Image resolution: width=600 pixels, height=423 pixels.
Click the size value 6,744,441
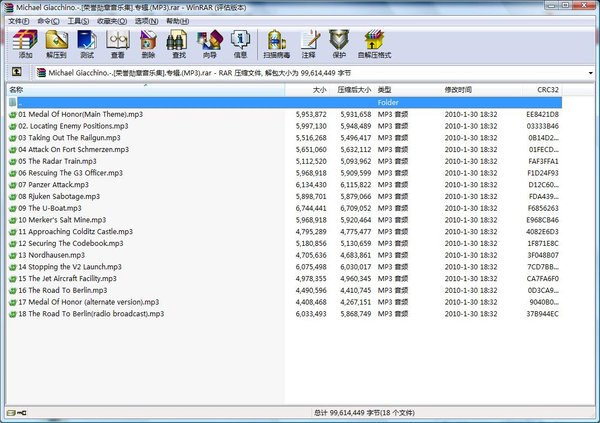311,208
